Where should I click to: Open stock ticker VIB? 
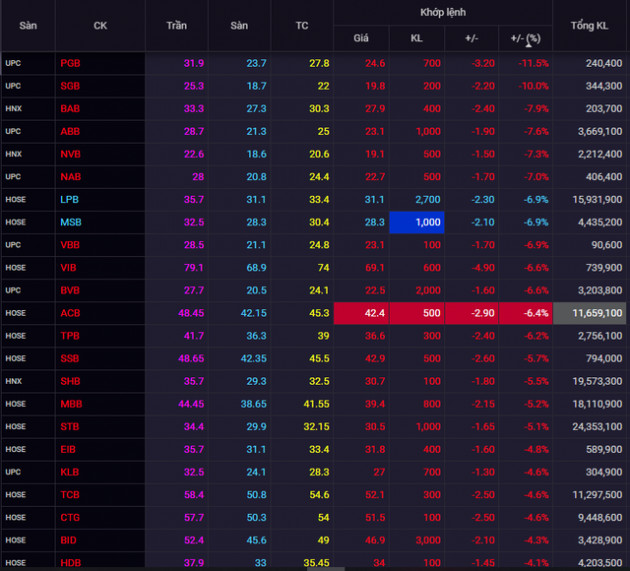[x=68, y=268]
